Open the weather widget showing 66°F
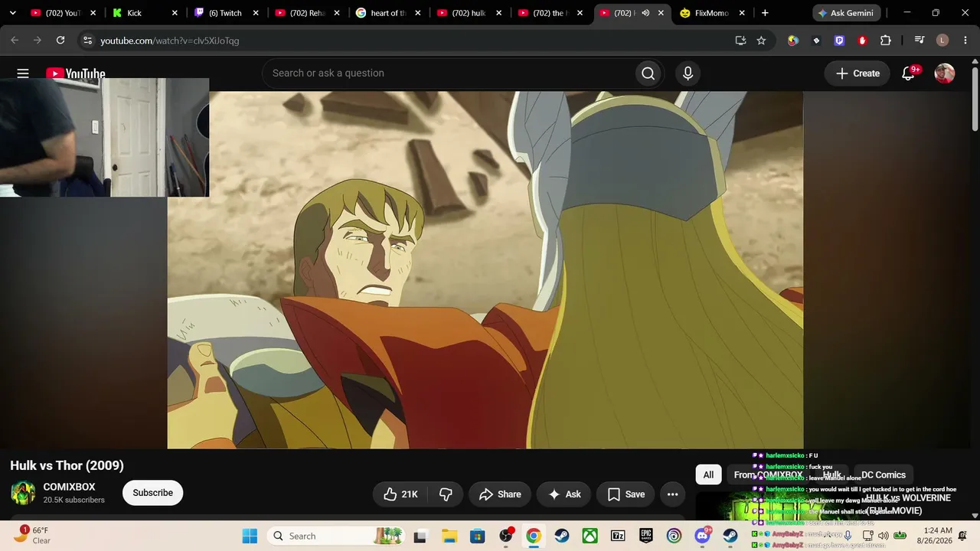The height and width of the screenshot is (551, 980). coord(32,535)
